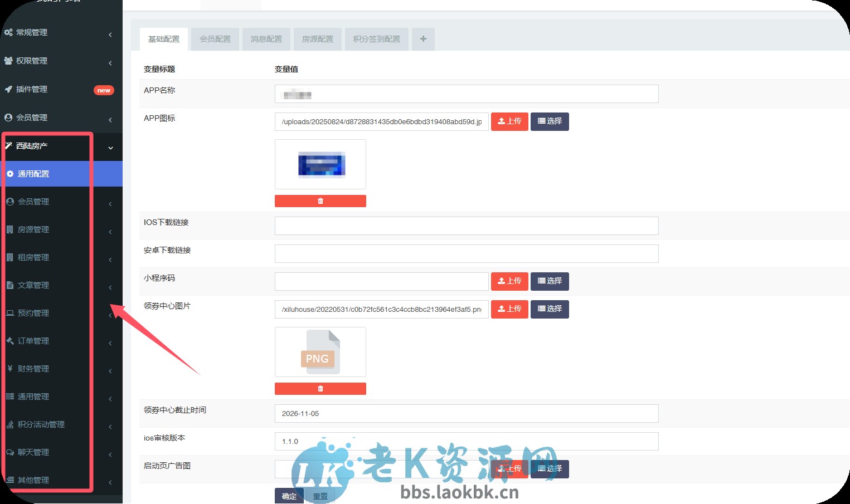Add a new tab with the + icon
This screenshot has height=504, width=850.
point(422,39)
